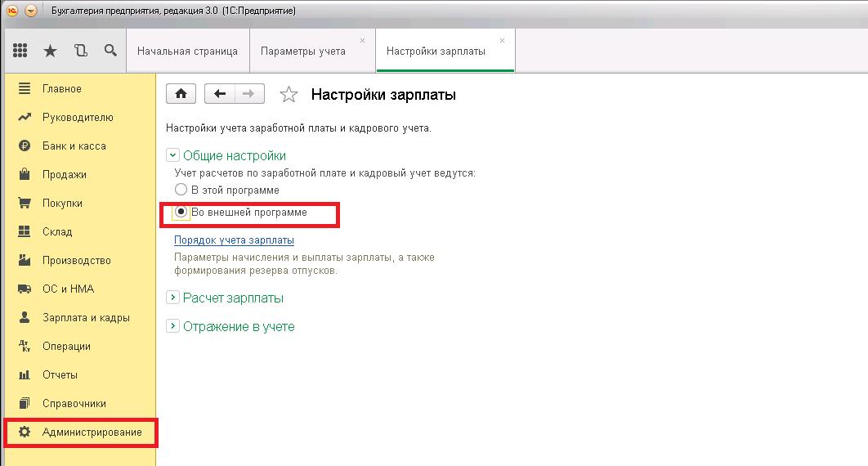Open the Покупки section label
Image resolution: width=868 pixels, height=466 pixels.
63,203
